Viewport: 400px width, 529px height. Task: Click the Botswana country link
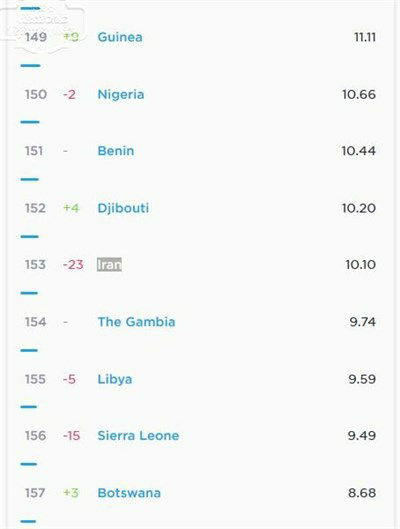click(129, 493)
